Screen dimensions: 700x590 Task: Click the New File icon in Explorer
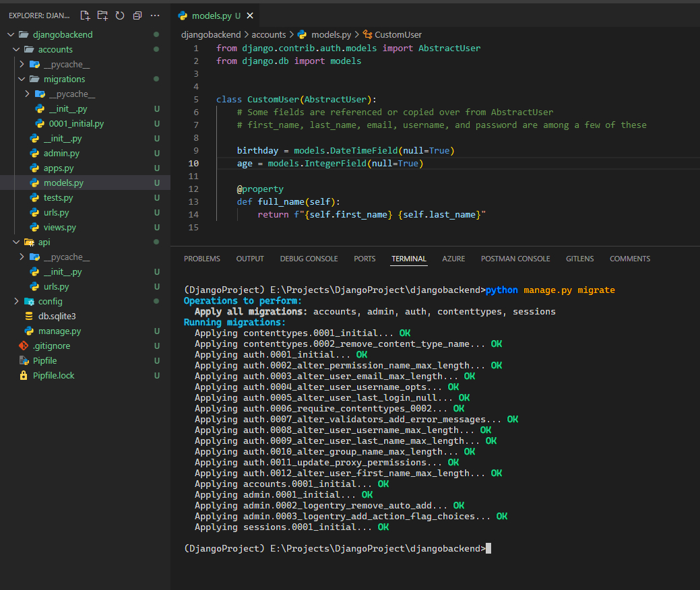(85, 15)
